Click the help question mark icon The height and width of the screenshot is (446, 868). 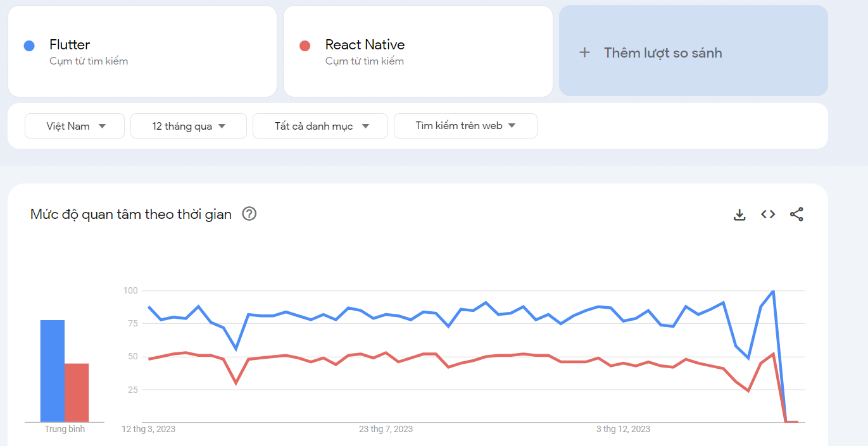point(249,214)
